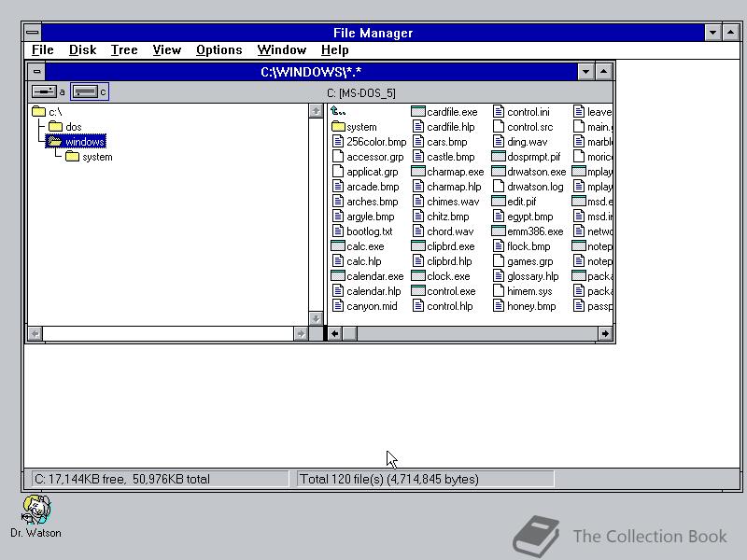Select program drwatson.exe
The image size is (747, 560).
pyautogui.click(x=529, y=172)
